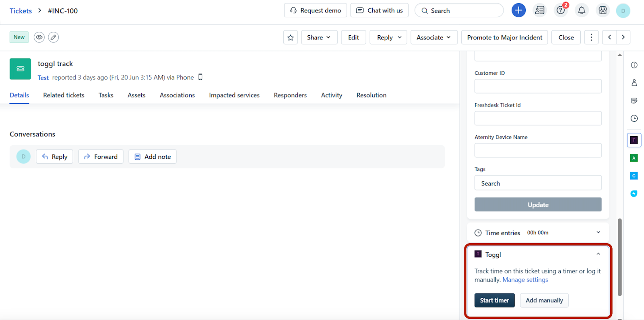
Task: Star this ticket as favorite
Action: [x=291, y=37]
